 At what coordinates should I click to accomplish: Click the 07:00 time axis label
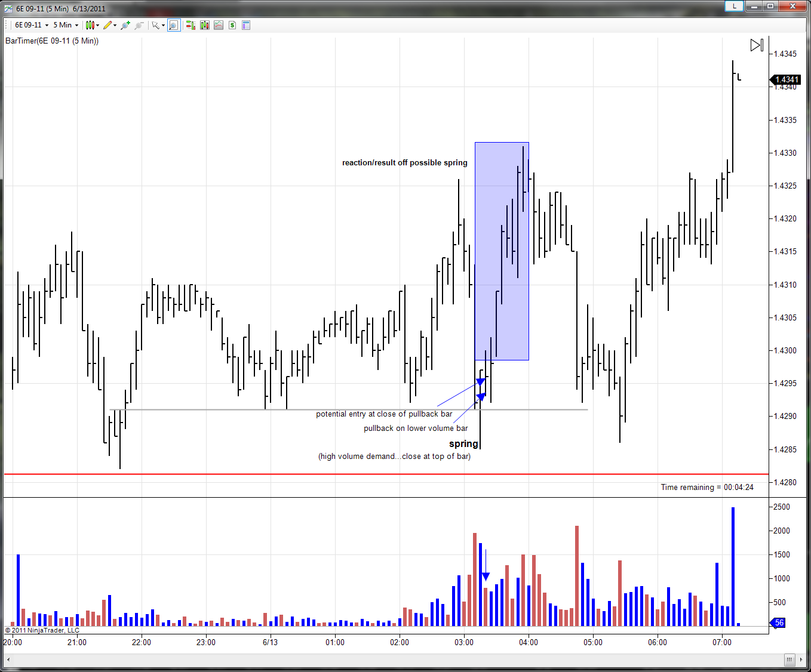(x=722, y=642)
